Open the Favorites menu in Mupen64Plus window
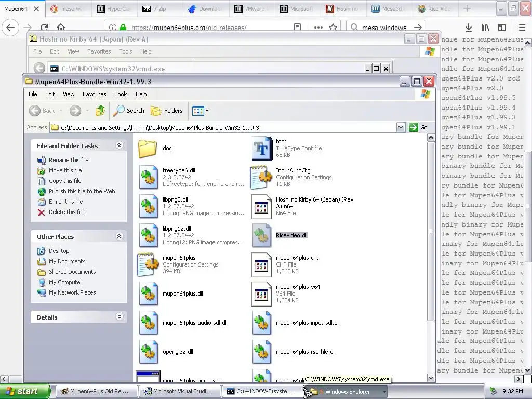The image size is (532, 399). (95, 94)
